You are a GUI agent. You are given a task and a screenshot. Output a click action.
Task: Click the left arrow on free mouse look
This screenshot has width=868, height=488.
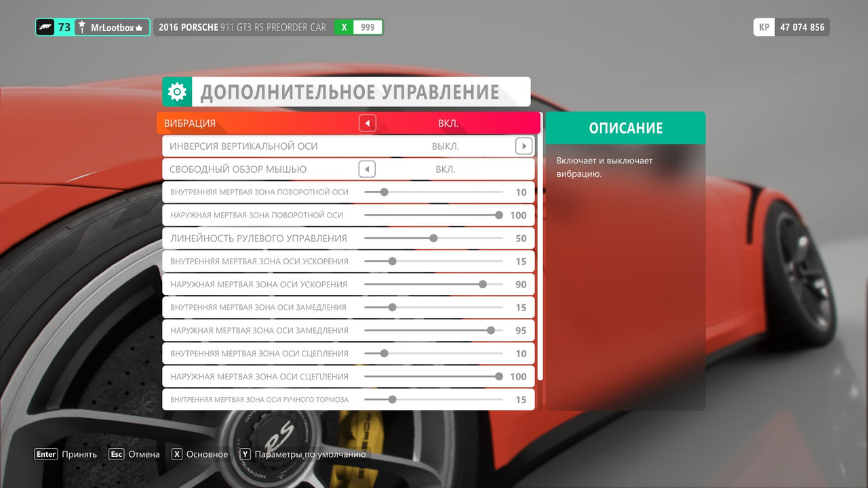click(367, 169)
